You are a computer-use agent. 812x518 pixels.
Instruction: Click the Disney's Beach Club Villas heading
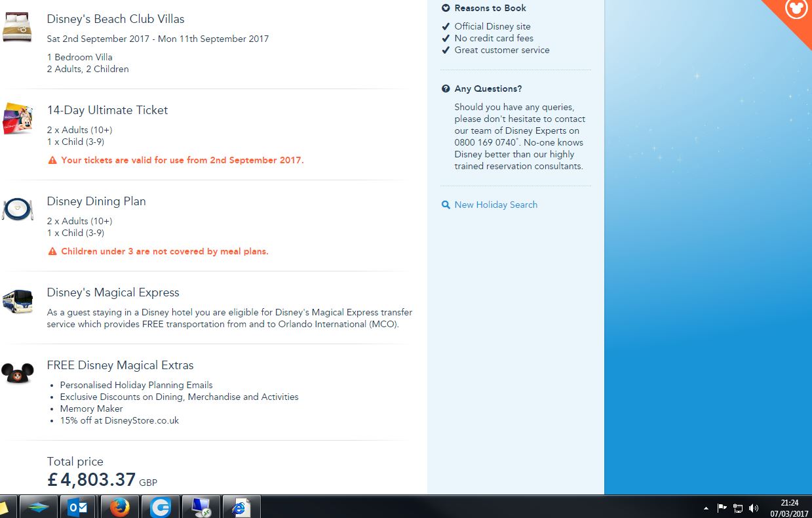click(115, 19)
